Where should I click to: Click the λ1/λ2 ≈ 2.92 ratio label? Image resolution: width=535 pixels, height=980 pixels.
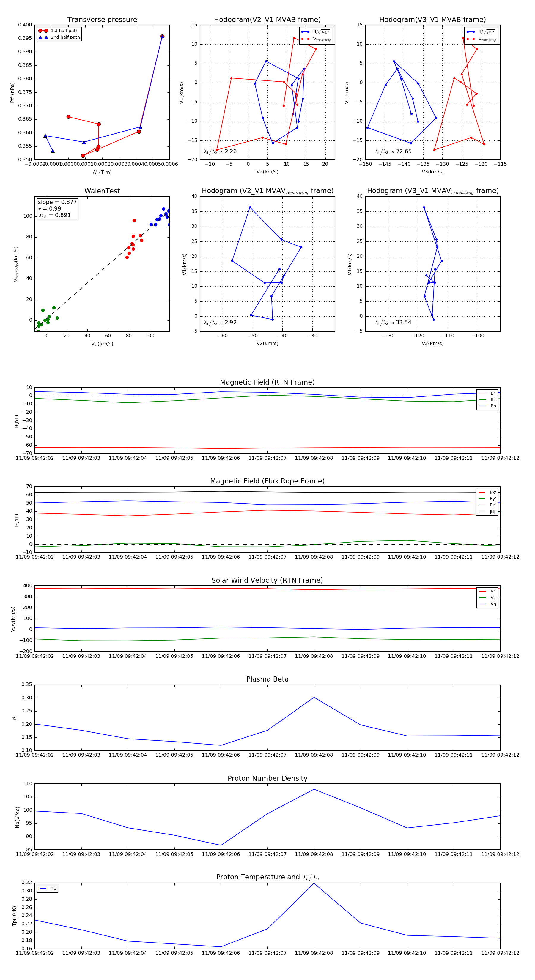220,323
